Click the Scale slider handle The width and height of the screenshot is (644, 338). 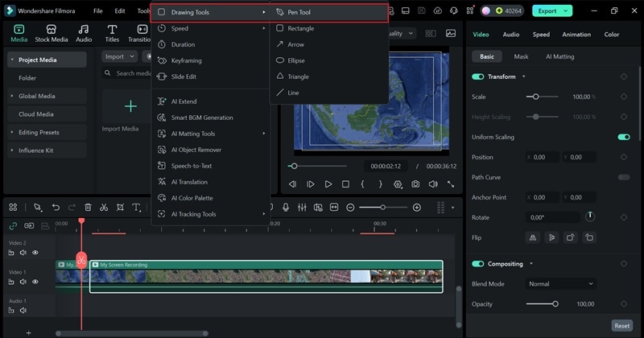(535, 97)
